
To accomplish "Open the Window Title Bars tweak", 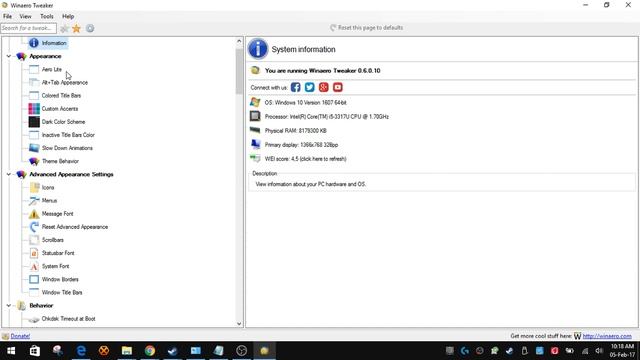I will 62,292.
